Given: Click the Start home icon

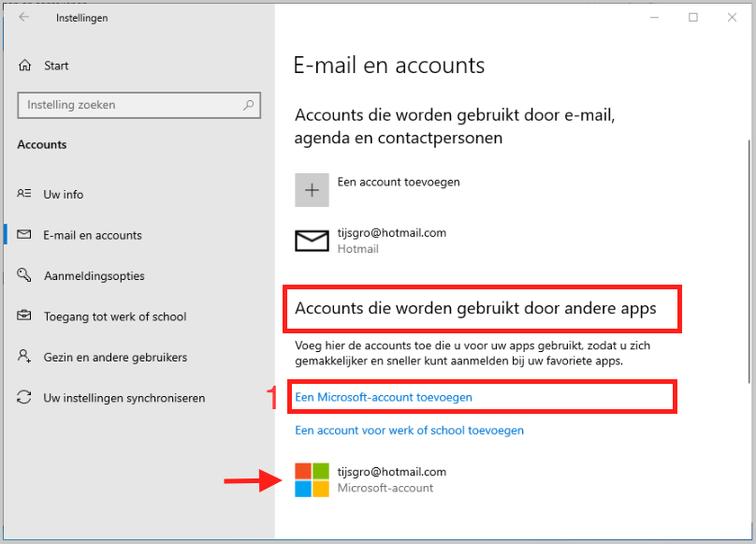Looking at the screenshot, I should 25,66.
